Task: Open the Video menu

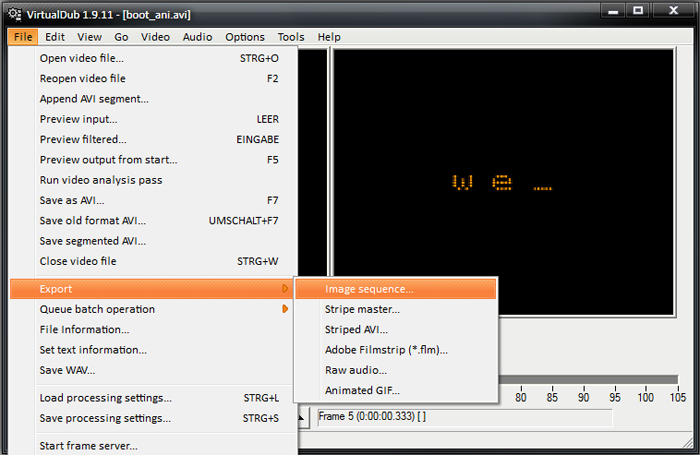Action: (x=155, y=37)
